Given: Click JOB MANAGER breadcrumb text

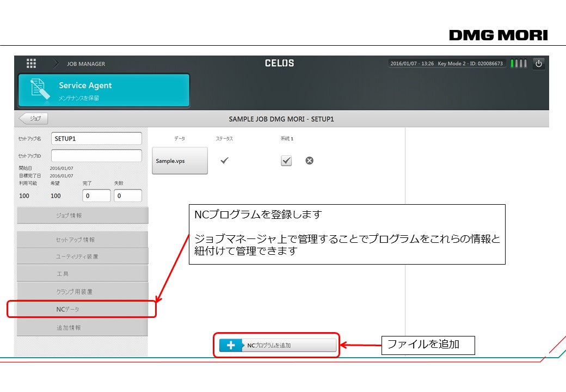Looking at the screenshot, I should [x=86, y=64].
